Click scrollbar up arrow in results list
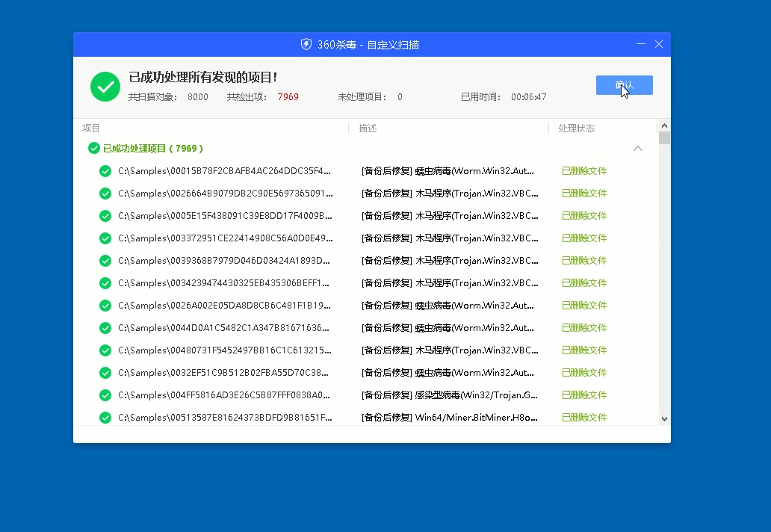 click(x=664, y=126)
